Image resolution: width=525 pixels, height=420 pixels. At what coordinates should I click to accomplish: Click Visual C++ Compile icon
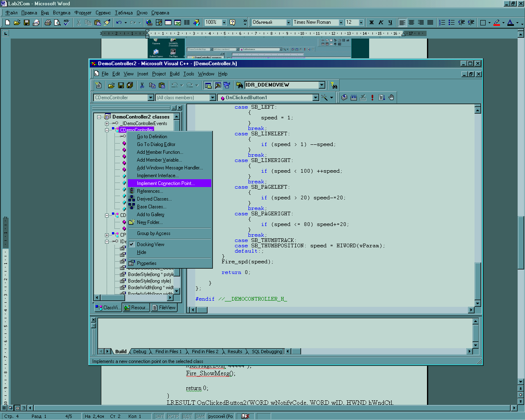click(x=344, y=98)
